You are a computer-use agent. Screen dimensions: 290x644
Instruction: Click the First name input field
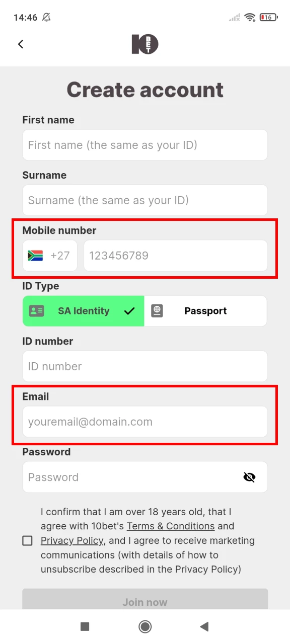coord(145,145)
